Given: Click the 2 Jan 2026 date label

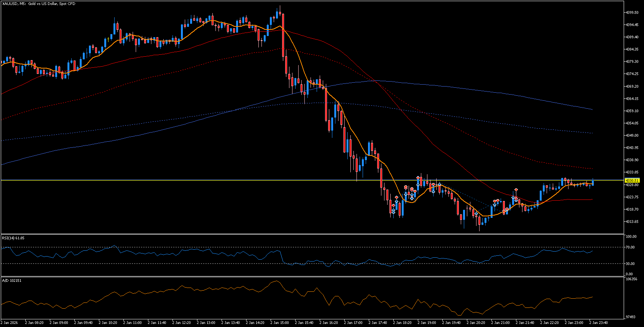Looking at the screenshot, I should tap(9, 323).
